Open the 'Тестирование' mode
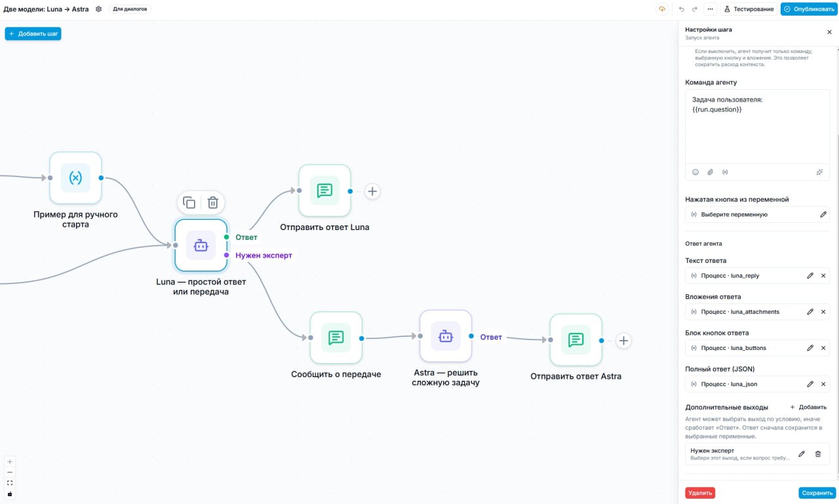The height and width of the screenshot is (504, 839). [749, 9]
